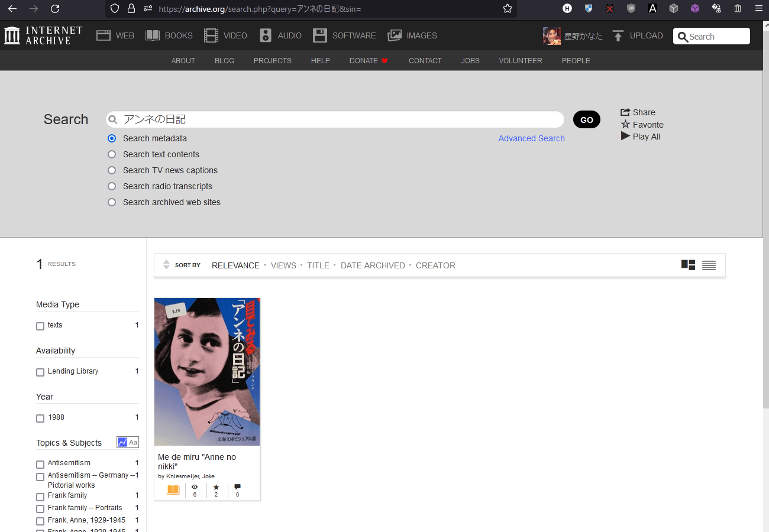Open the Web section icon
Screen dimensions: 769x532
[104, 35]
